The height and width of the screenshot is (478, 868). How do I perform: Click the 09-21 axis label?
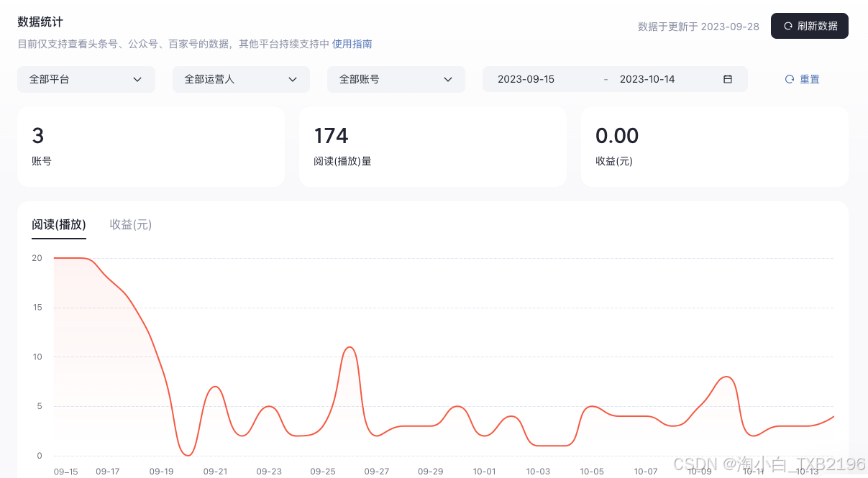(216, 472)
